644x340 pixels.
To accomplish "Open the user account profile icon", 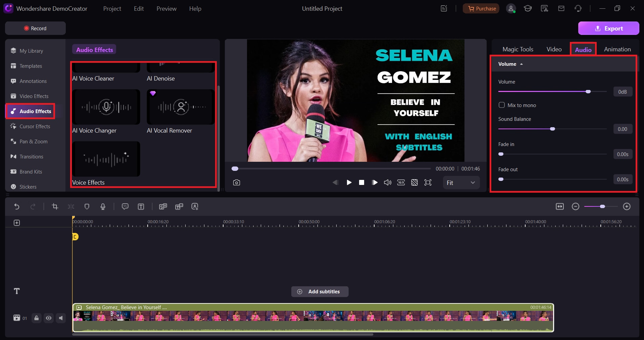I will (511, 9).
